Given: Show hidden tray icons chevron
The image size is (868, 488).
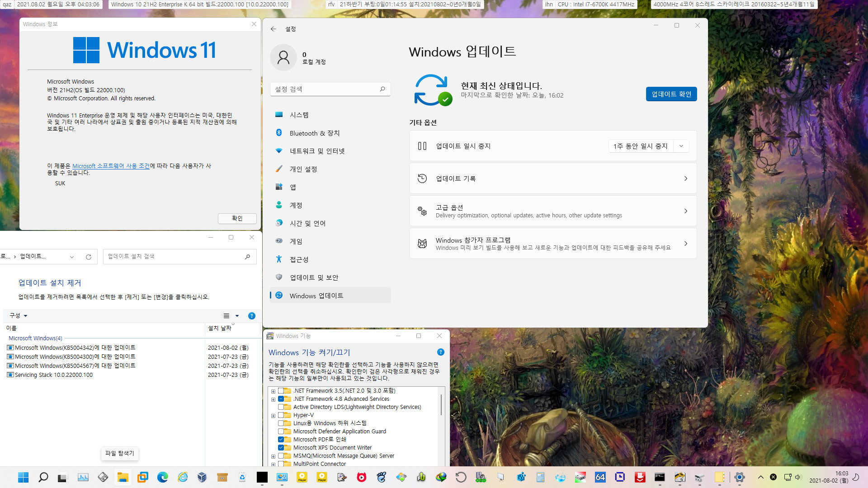Looking at the screenshot, I should point(761,477).
